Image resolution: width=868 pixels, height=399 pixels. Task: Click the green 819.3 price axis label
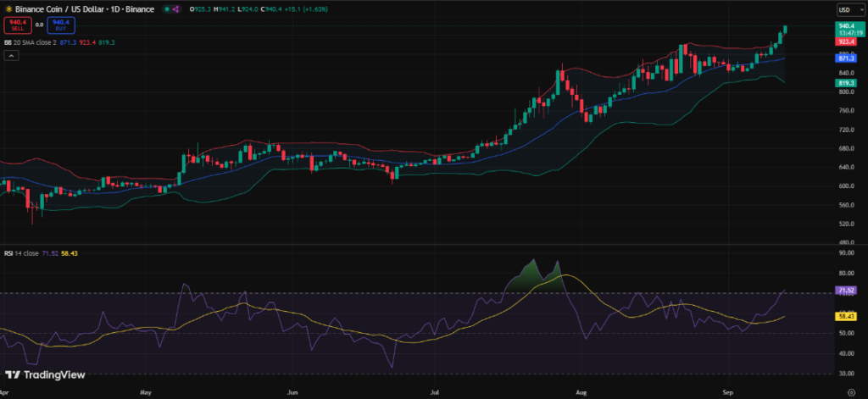(x=847, y=83)
